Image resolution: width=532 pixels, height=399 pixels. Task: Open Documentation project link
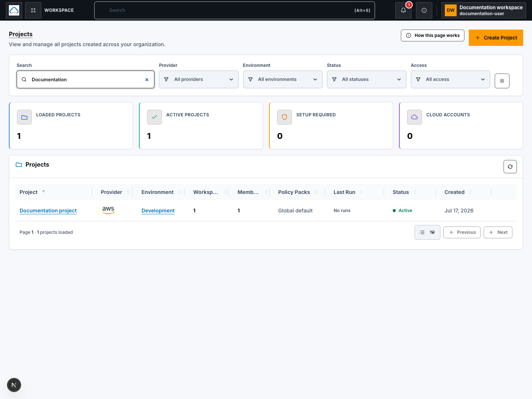(48, 211)
